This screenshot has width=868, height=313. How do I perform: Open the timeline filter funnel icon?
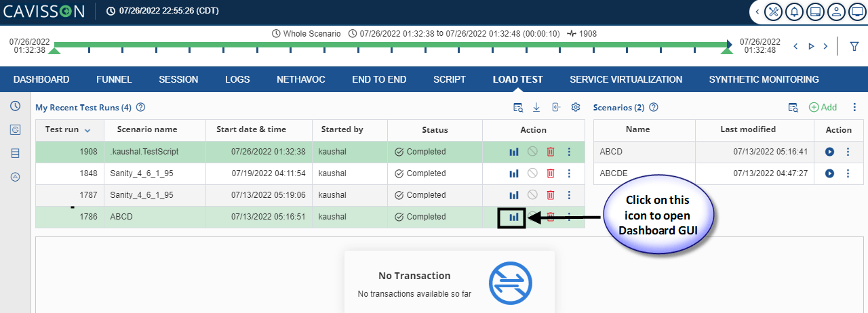pos(854,46)
